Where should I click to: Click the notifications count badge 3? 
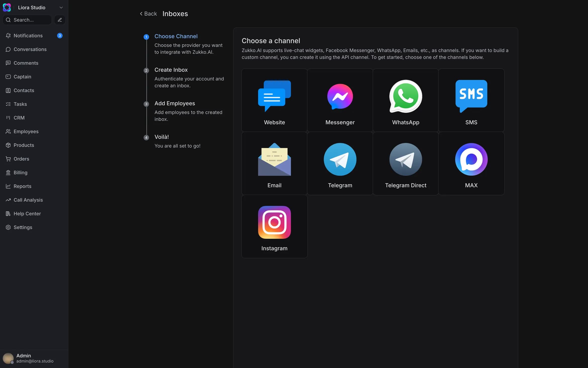60,36
